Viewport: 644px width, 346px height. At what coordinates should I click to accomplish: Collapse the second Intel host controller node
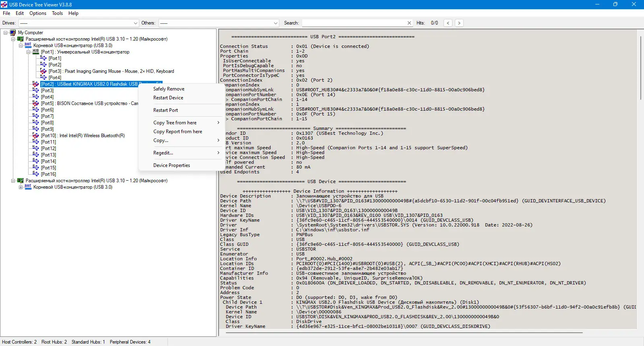pos(13,181)
